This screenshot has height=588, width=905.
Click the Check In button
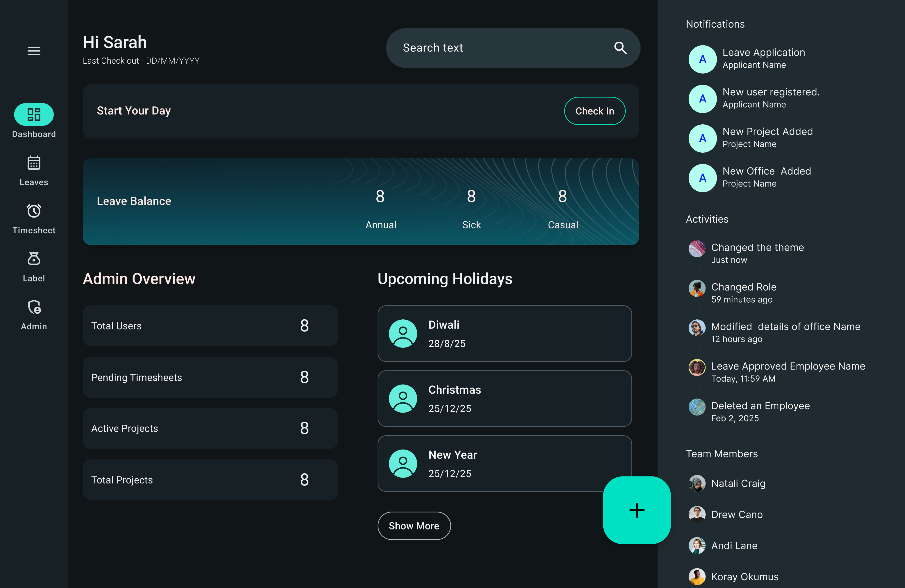coord(594,111)
